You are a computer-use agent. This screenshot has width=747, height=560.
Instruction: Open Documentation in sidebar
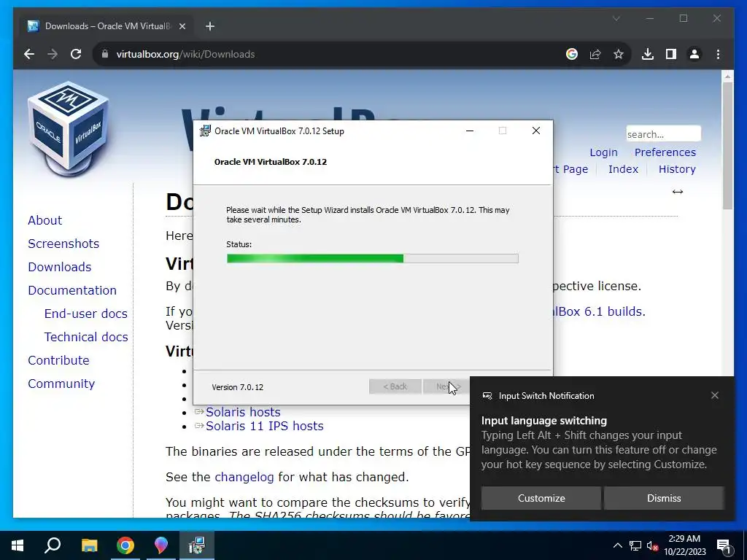click(72, 290)
